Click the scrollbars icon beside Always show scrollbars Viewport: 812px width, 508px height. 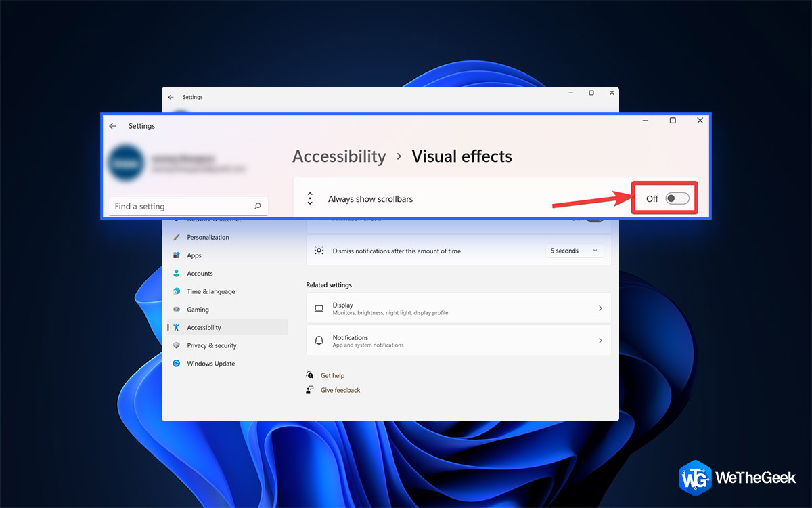pos(310,198)
